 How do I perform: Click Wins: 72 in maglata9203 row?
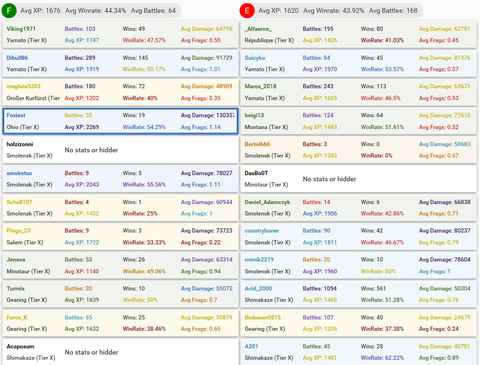[134, 86]
